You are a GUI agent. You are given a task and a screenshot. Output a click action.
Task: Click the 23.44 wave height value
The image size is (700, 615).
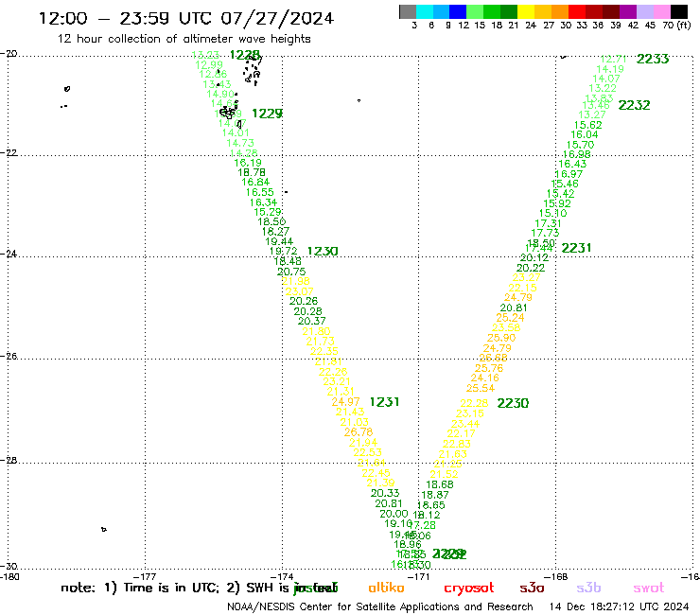[x=465, y=424]
